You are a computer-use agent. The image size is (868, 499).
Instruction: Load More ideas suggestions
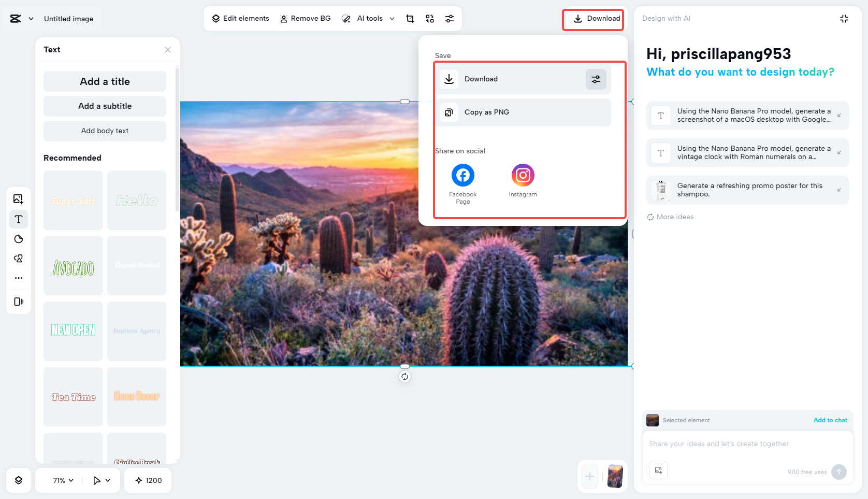click(670, 217)
